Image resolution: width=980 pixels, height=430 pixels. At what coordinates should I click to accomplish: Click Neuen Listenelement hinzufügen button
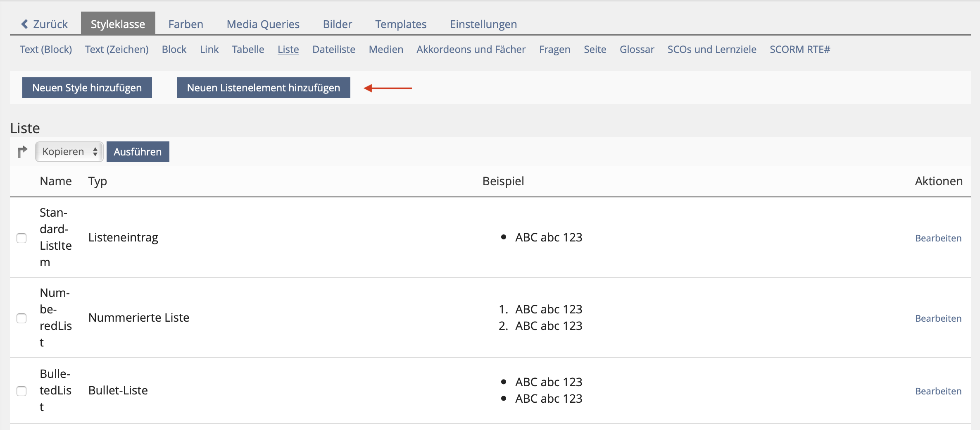pos(264,88)
